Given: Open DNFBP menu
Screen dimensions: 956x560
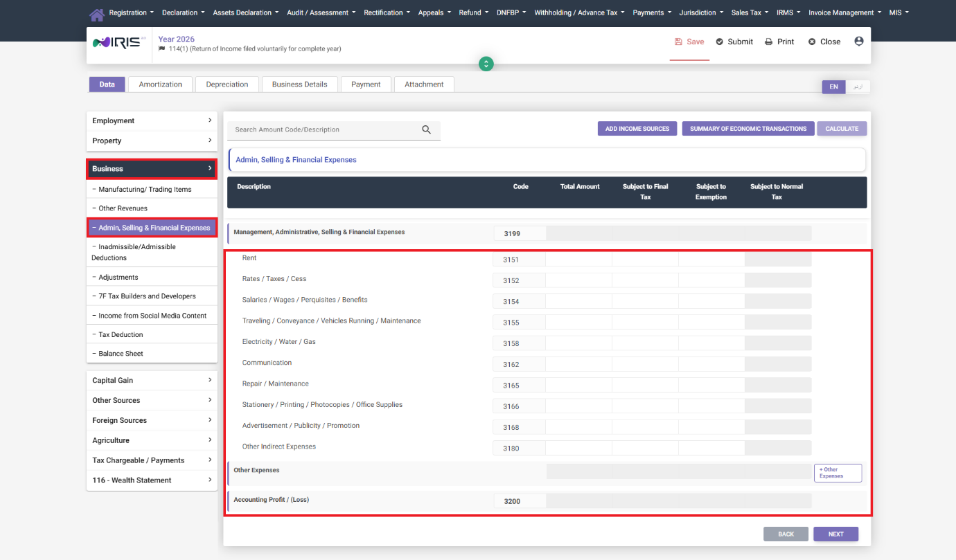Looking at the screenshot, I should tap(511, 12).
